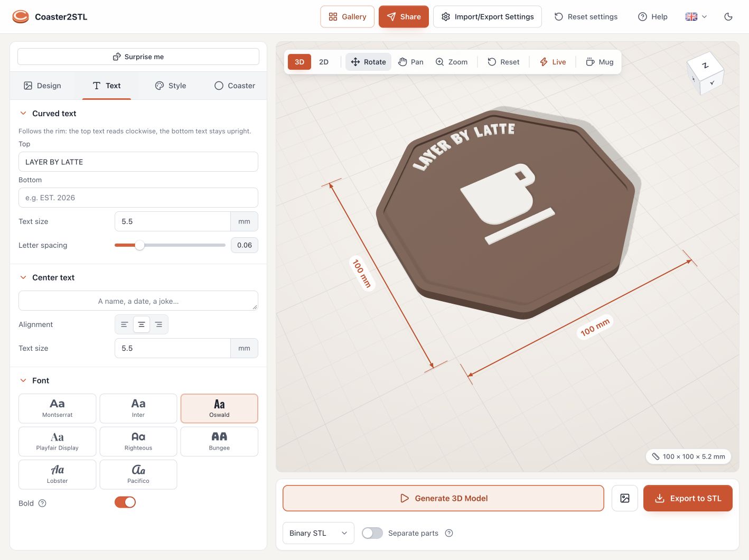Viewport: 749px width, 560px height.
Task: Select center text alignment icon
Action: (142, 324)
